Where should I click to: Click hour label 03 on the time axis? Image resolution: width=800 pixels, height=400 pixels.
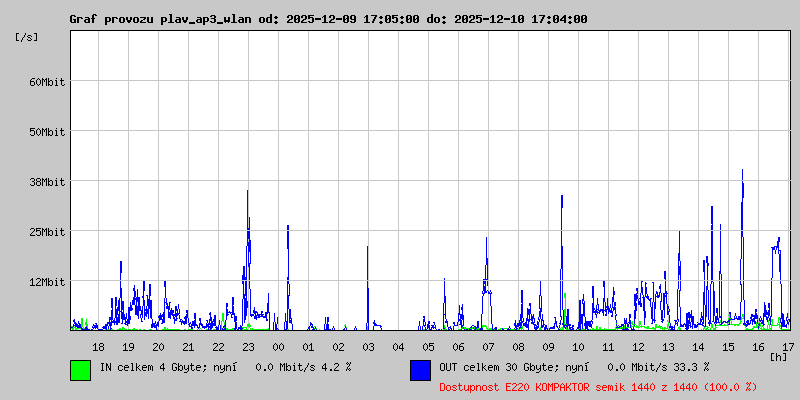pos(368,347)
